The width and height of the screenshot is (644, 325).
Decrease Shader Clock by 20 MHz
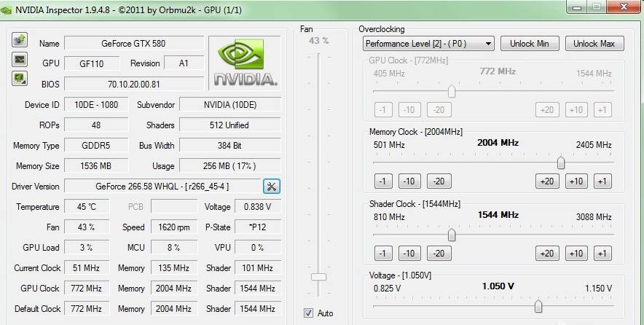pyautogui.click(x=439, y=253)
